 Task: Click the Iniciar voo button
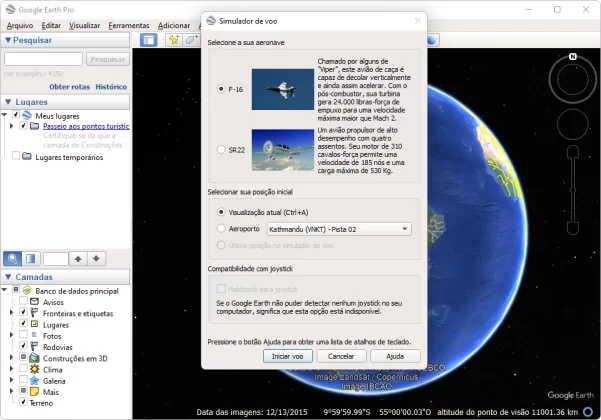(x=287, y=356)
